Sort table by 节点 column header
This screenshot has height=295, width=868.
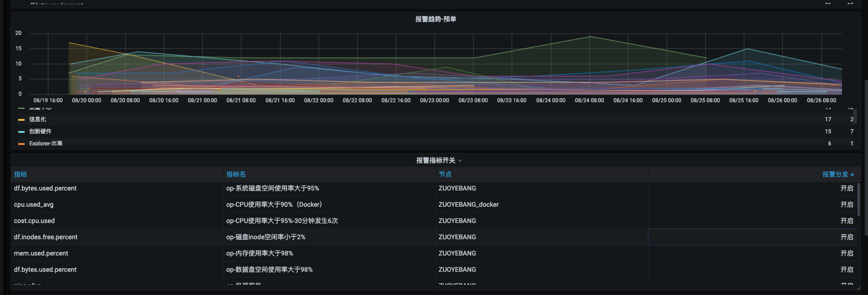pyautogui.click(x=445, y=174)
